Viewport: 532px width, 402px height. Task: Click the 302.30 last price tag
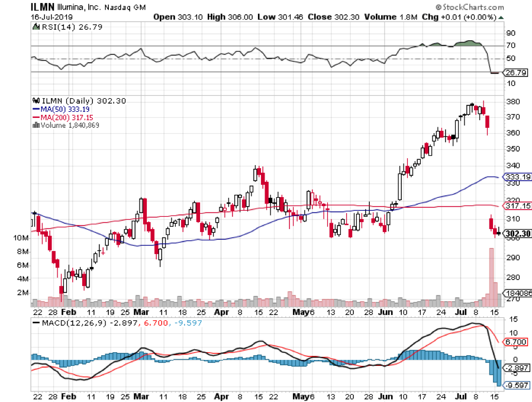[x=517, y=234]
